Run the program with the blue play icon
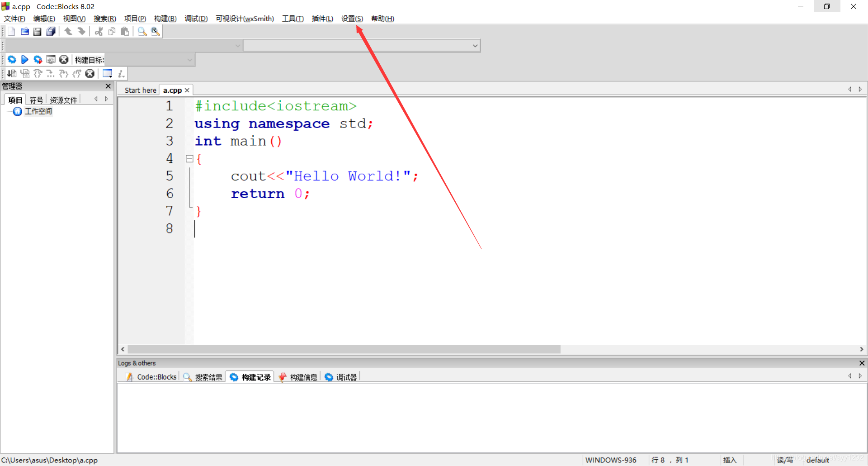Viewport: 868px width, 466px height. point(25,60)
